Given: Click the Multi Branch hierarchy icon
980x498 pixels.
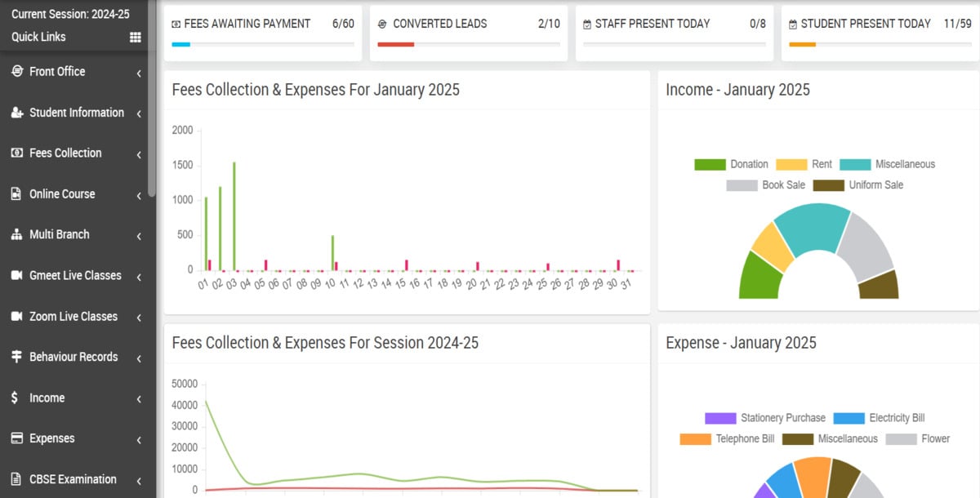Looking at the screenshot, I should (x=16, y=235).
